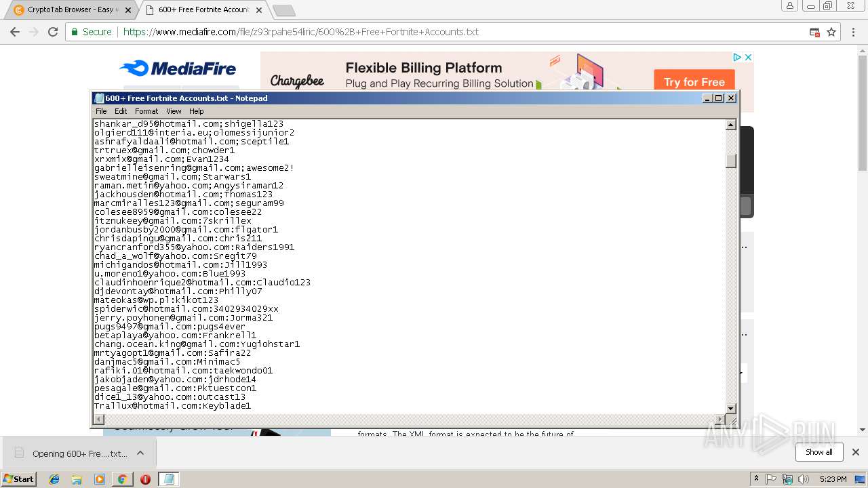Image resolution: width=868 pixels, height=488 pixels.
Task: Open the View menu in Notepad
Action: [x=174, y=111]
